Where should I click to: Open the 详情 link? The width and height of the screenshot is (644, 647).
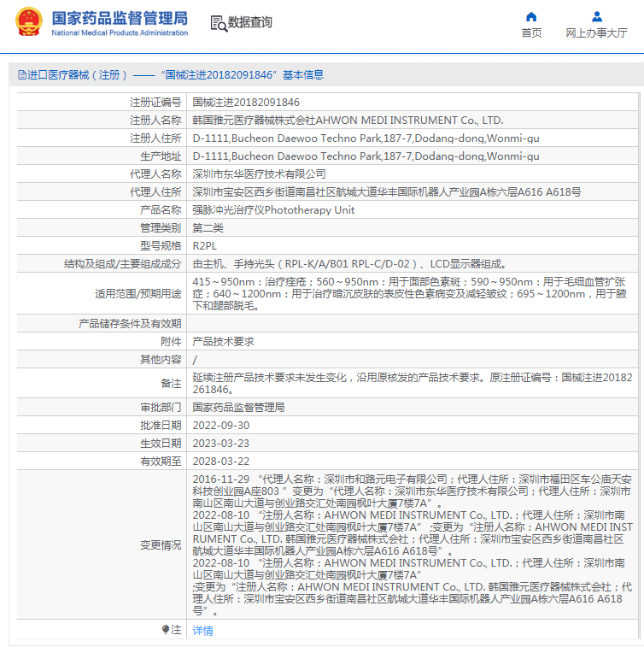point(202,631)
